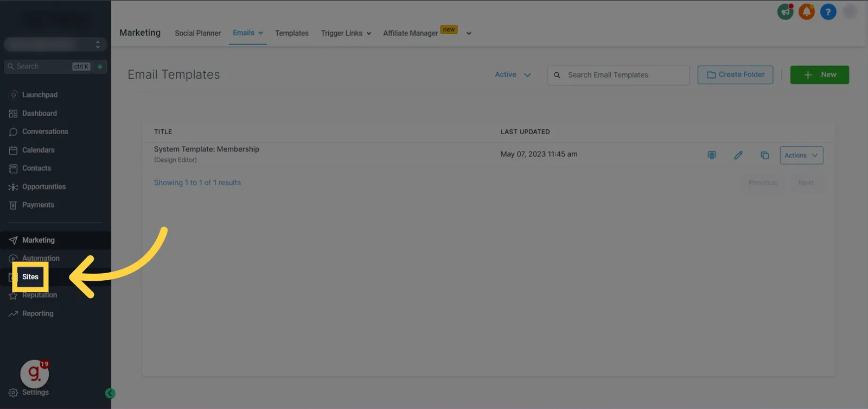Click the Create Folder button
This screenshot has height=409, width=868.
click(x=735, y=75)
